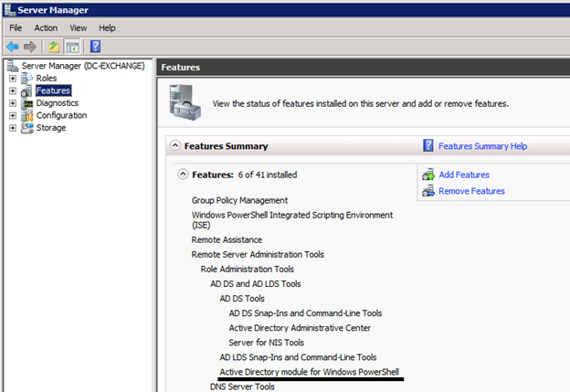Click '6 of 41 installed' text
Viewport: 570px width, 392px height.
coord(268,175)
